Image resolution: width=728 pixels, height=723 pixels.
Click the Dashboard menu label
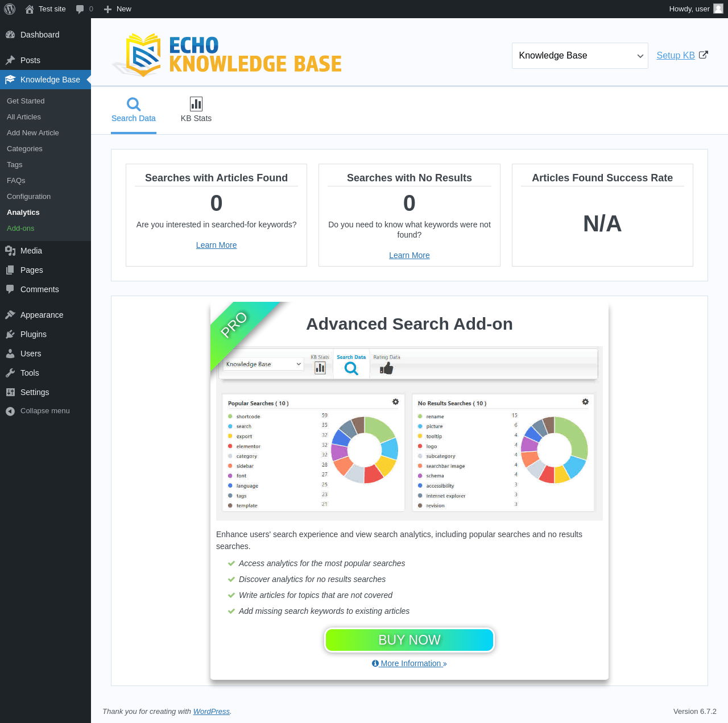point(40,35)
